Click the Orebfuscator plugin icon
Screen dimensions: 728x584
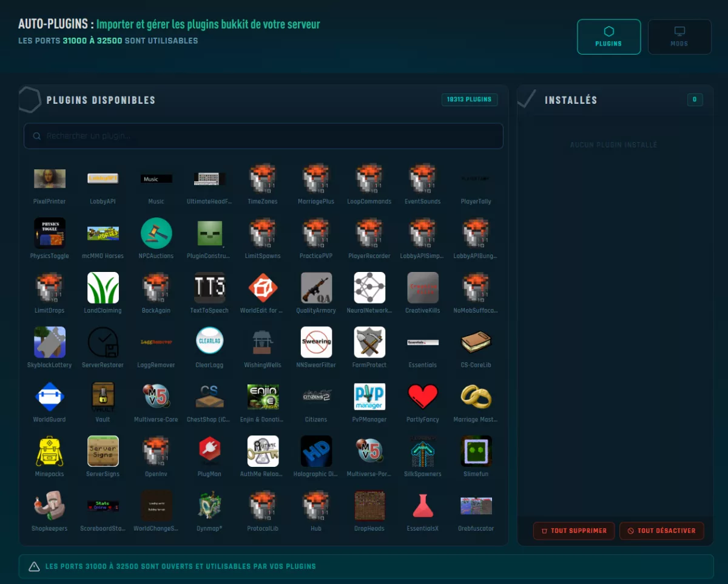tap(476, 506)
